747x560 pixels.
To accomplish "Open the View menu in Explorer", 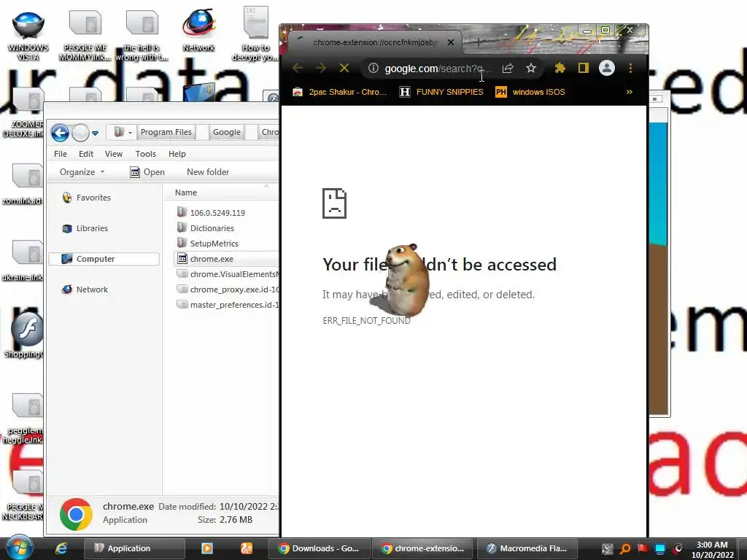I will pos(113,154).
